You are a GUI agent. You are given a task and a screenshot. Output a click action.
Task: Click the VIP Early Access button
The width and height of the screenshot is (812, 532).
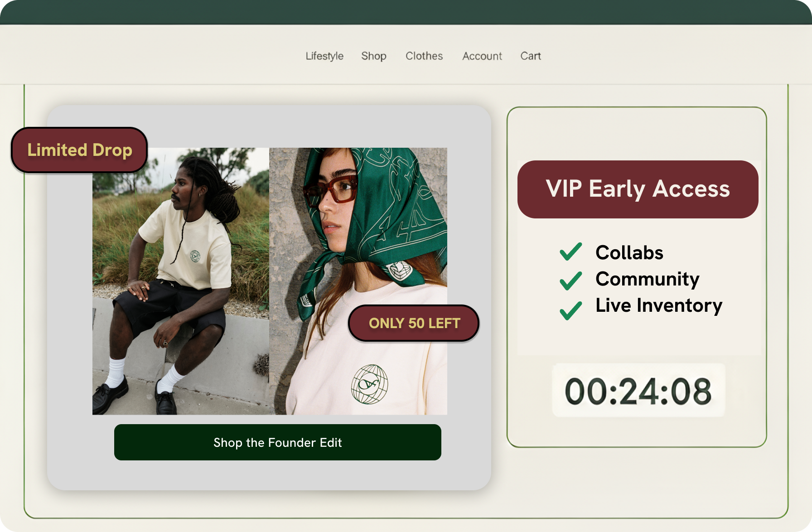point(638,189)
